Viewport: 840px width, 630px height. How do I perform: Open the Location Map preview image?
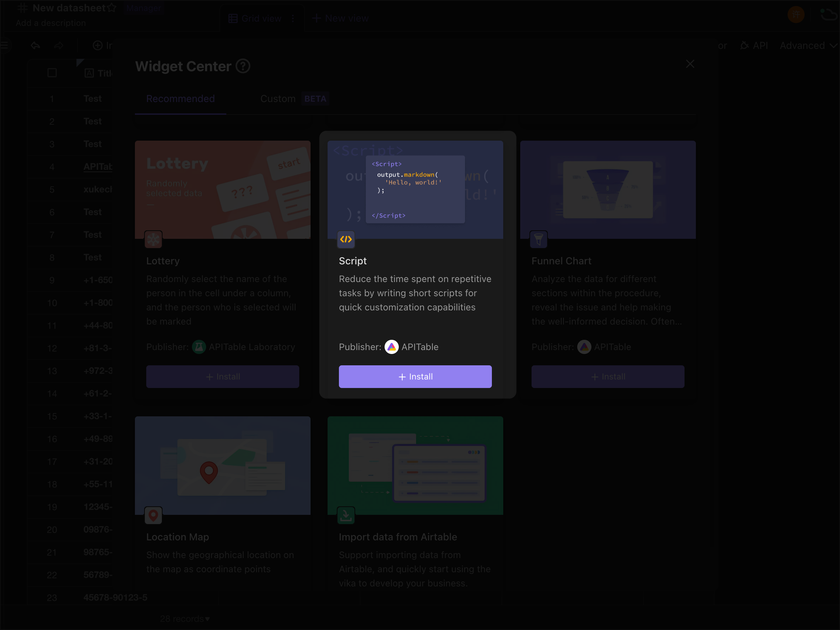(x=222, y=465)
